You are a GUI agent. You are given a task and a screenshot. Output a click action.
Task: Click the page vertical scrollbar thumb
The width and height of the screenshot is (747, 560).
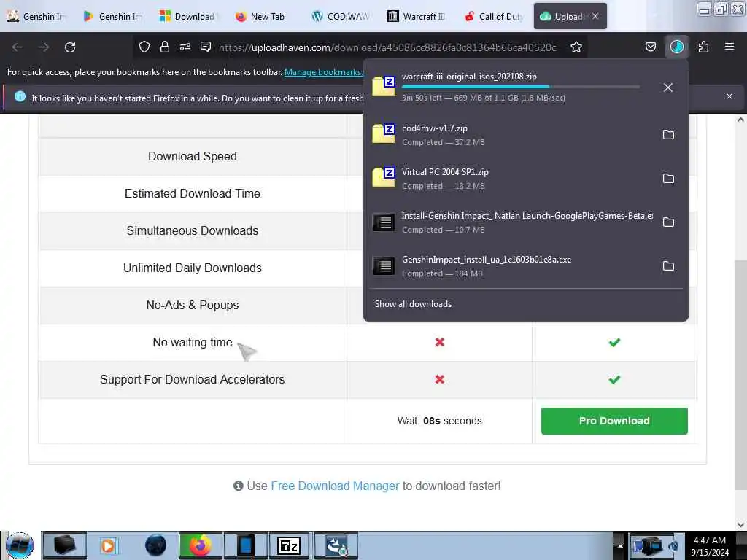pyautogui.click(x=740, y=375)
